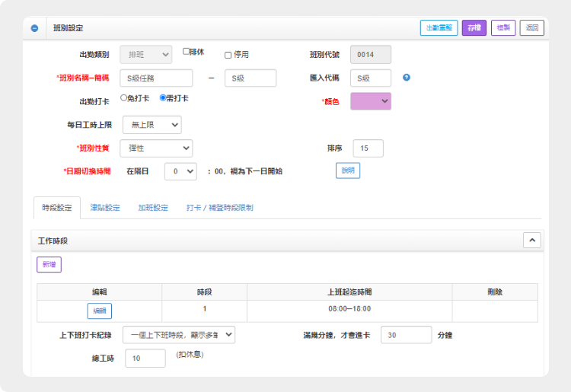Click the 上班起迄時間 column header
571x392 pixels.
349,292
